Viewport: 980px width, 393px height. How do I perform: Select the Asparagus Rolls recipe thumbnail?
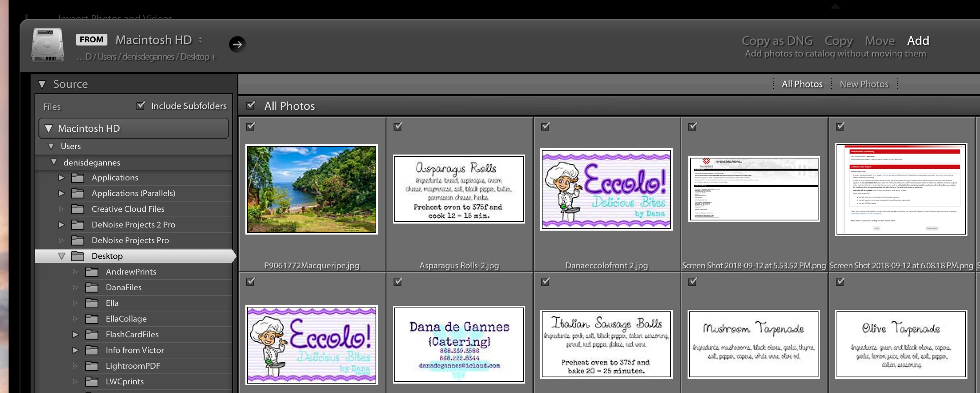[x=459, y=189]
